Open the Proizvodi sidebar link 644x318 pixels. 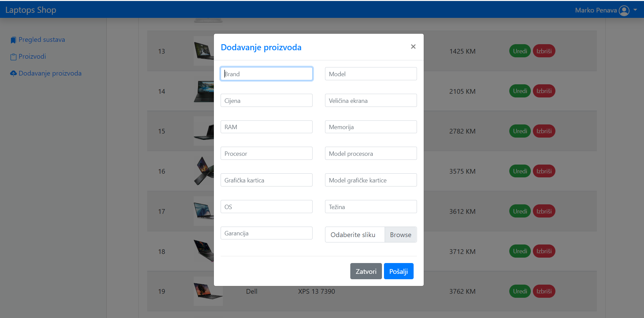[x=32, y=56]
